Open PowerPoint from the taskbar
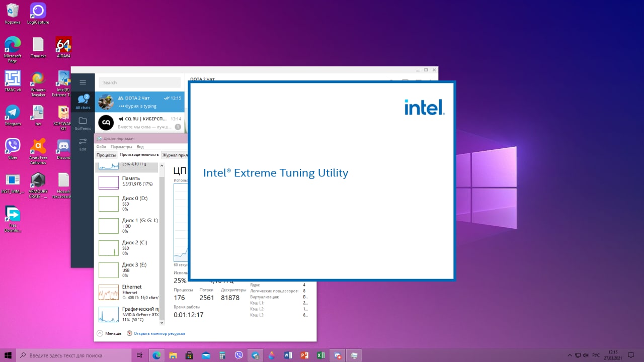644x362 pixels. point(304,355)
